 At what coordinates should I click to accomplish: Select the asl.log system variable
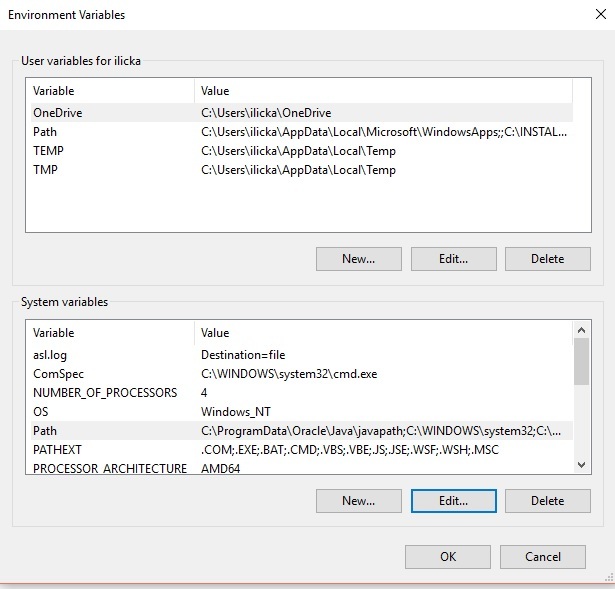point(302,354)
